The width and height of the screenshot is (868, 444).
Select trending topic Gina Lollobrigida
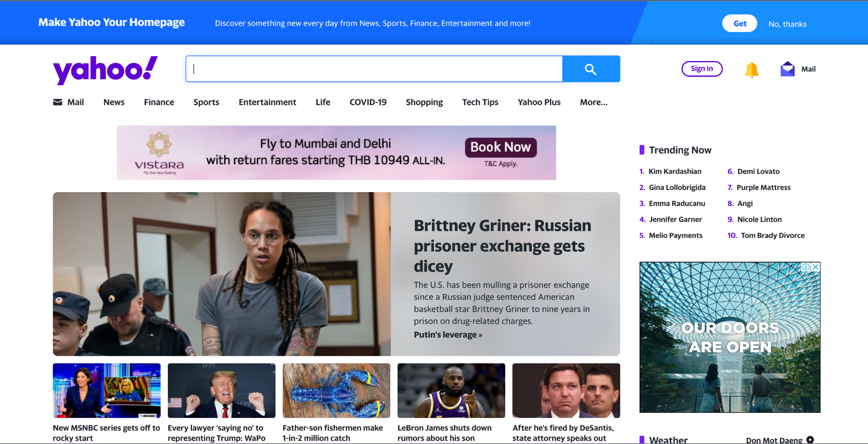[677, 187]
